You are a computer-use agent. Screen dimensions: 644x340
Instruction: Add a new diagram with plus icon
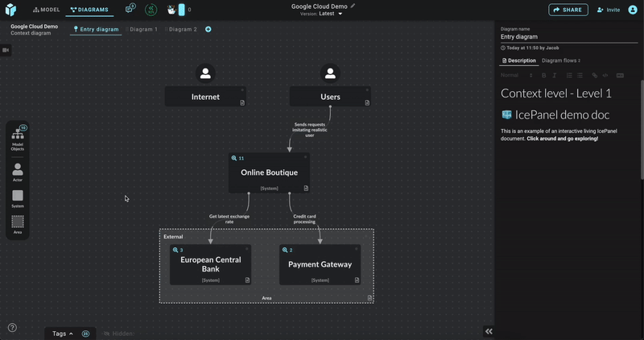click(208, 29)
